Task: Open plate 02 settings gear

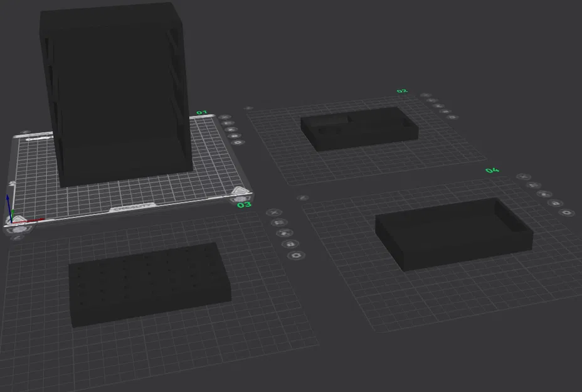Action: [x=452, y=117]
